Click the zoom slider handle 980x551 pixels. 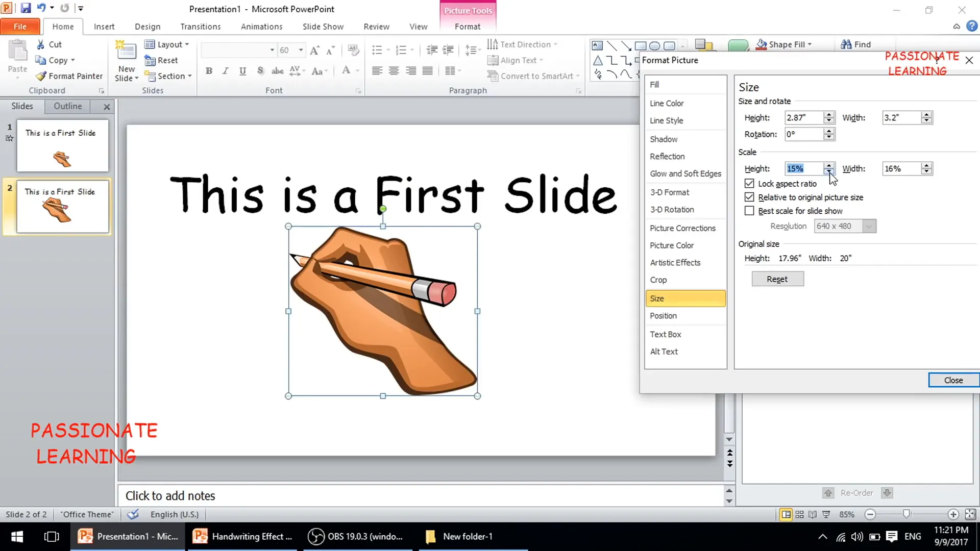coord(906,514)
